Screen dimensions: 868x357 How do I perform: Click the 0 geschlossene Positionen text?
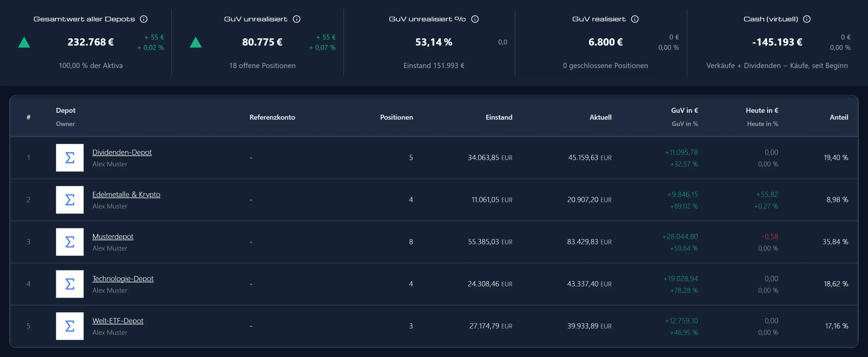click(605, 66)
